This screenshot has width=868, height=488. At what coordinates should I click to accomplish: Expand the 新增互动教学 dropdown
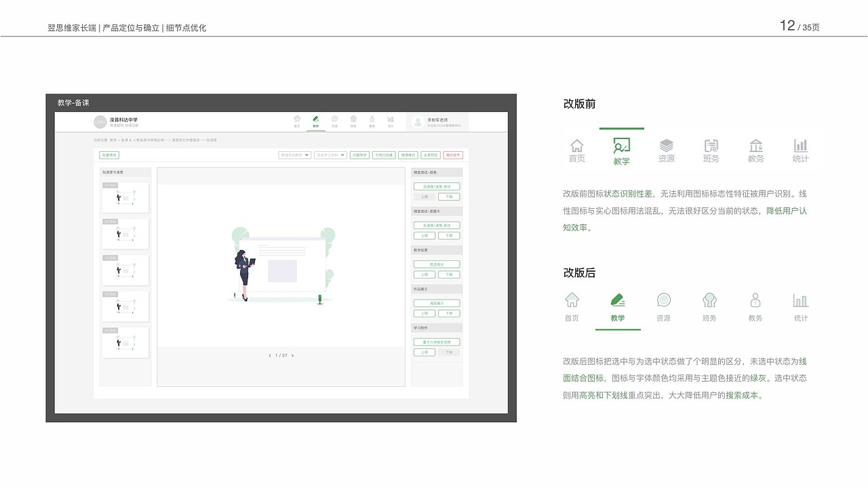294,155
